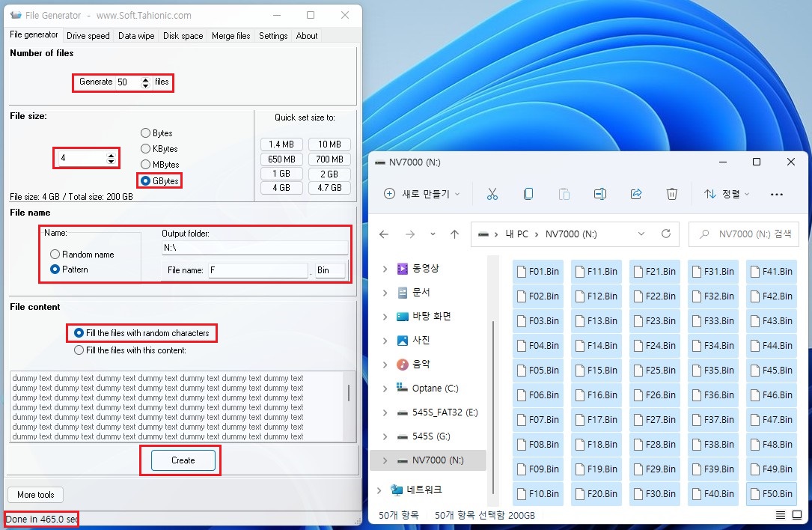Open the See more ellipsis menu in Explorer
Image resolution: width=812 pixels, height=530 pixels.
[776, 195]
